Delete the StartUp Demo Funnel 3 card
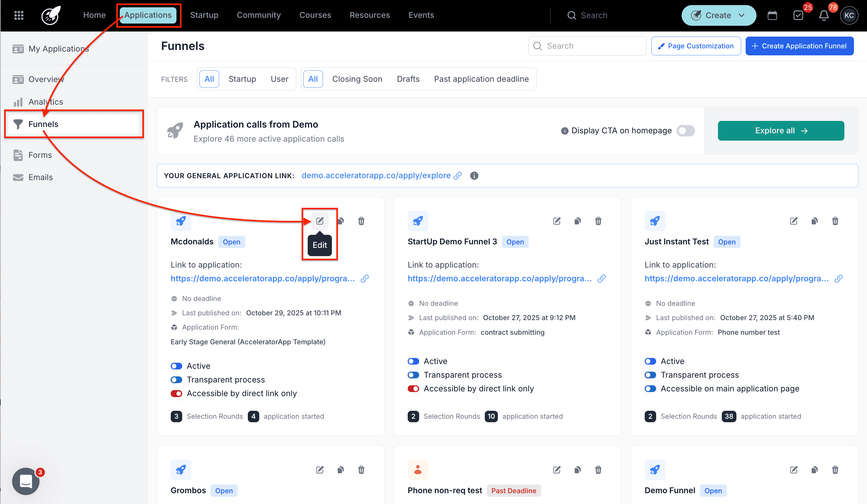The width and height of the screenshot is (867, 504). 598,221
